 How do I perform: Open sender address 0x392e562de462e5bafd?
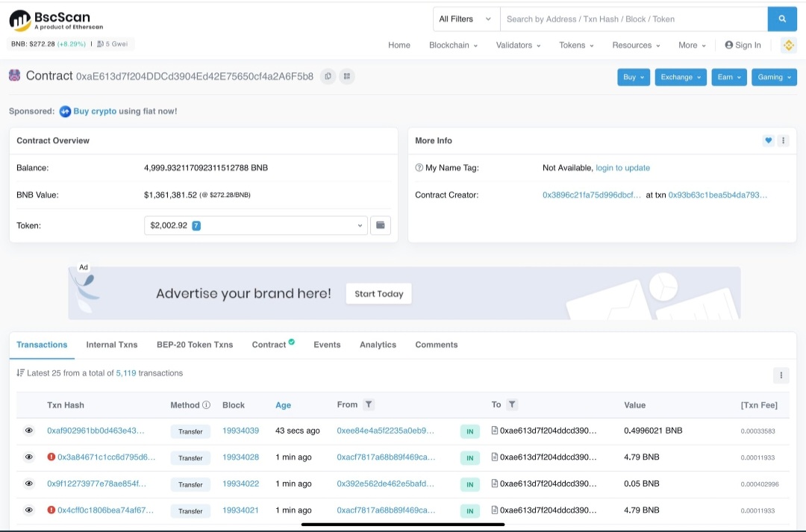pyautogui.click(x=386, y=484)
